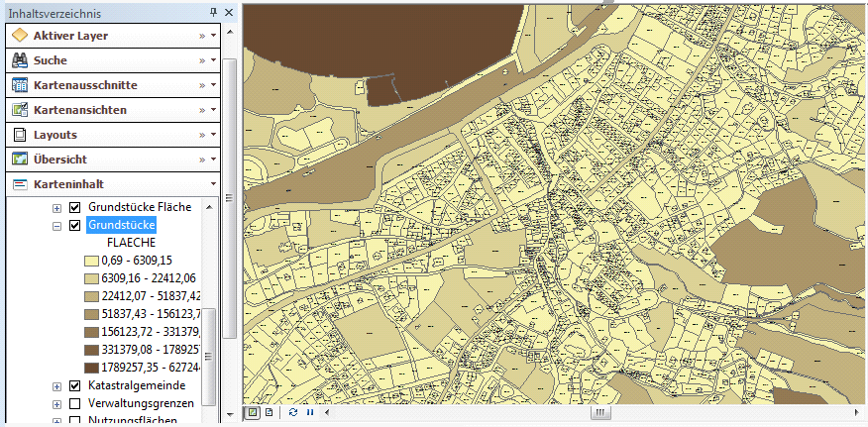Pause map drawing
Image resolution: width=868 pixels, height=427 pixels.
pos(309,412)
